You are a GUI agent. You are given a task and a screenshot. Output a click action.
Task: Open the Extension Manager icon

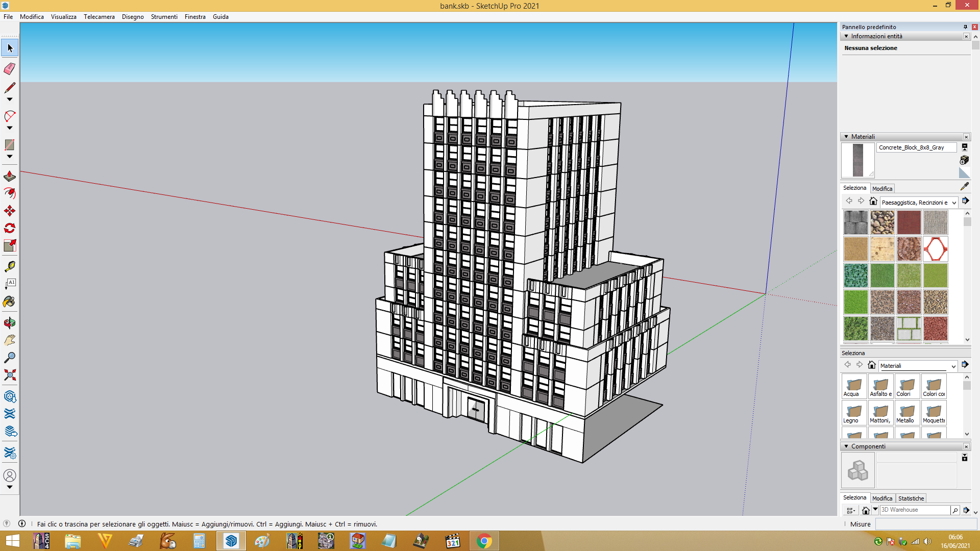pos(10,453)
